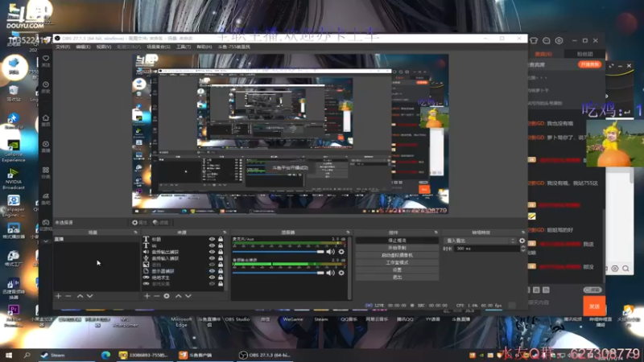Open 文件(F) menu in OBS
644x362 pixels.
tap(63, 47)
